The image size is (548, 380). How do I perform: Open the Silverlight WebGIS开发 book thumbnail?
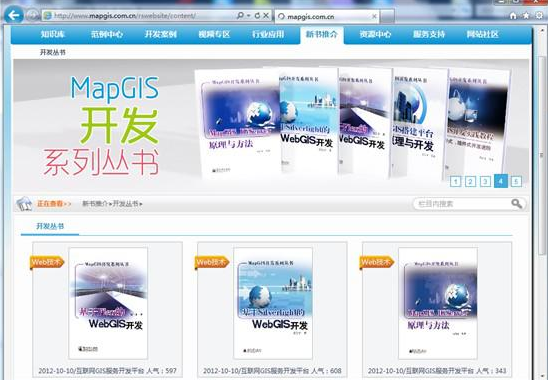tap(273, 303)
